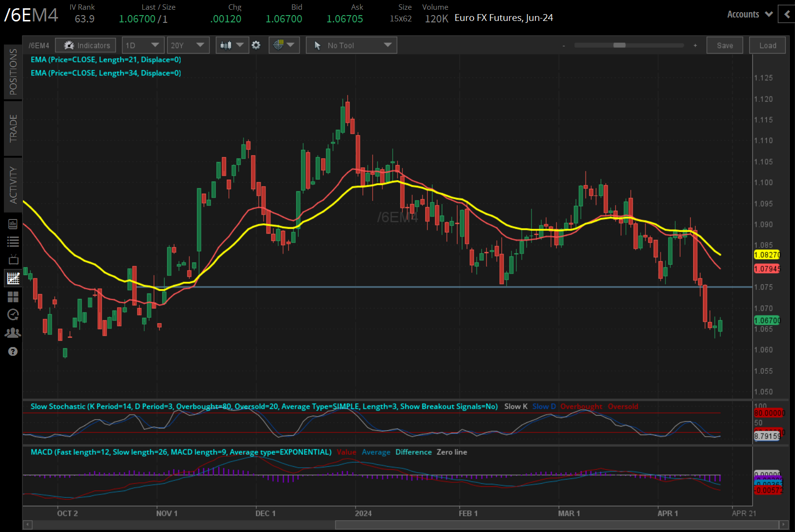Viewport: 795px width, 532px height.
Task: Click the Indicators button
Action: click(x=86, y=45)
